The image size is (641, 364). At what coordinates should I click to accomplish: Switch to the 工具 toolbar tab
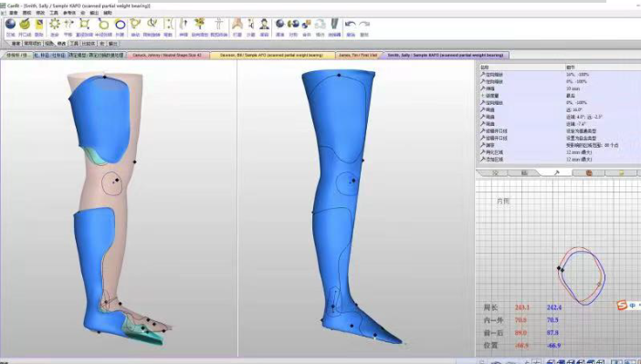[74, 43]
